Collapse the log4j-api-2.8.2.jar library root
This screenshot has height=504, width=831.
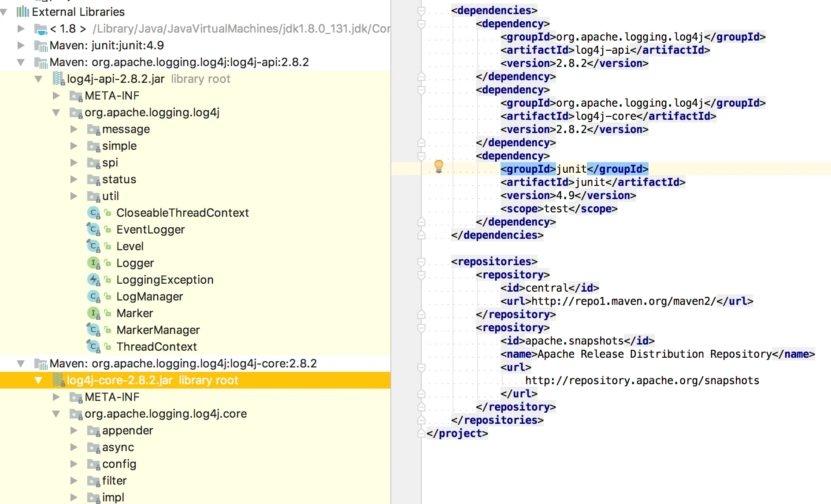38,79
